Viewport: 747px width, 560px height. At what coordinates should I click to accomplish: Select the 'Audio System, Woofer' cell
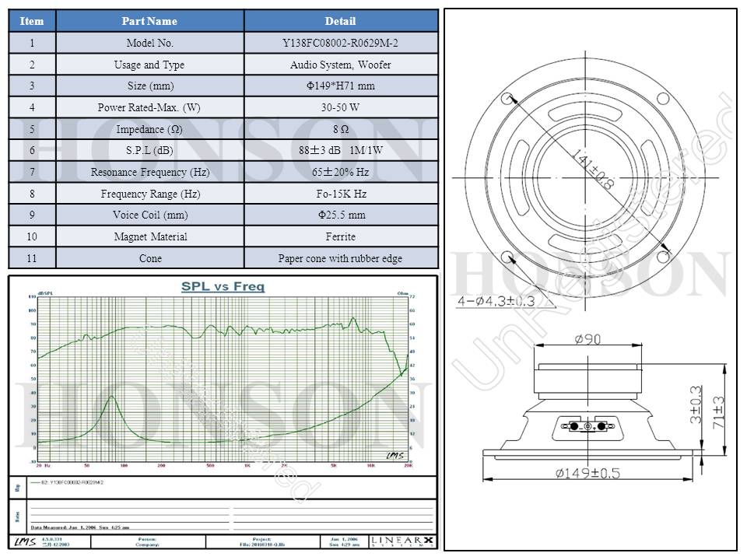[x=341, y=65]
